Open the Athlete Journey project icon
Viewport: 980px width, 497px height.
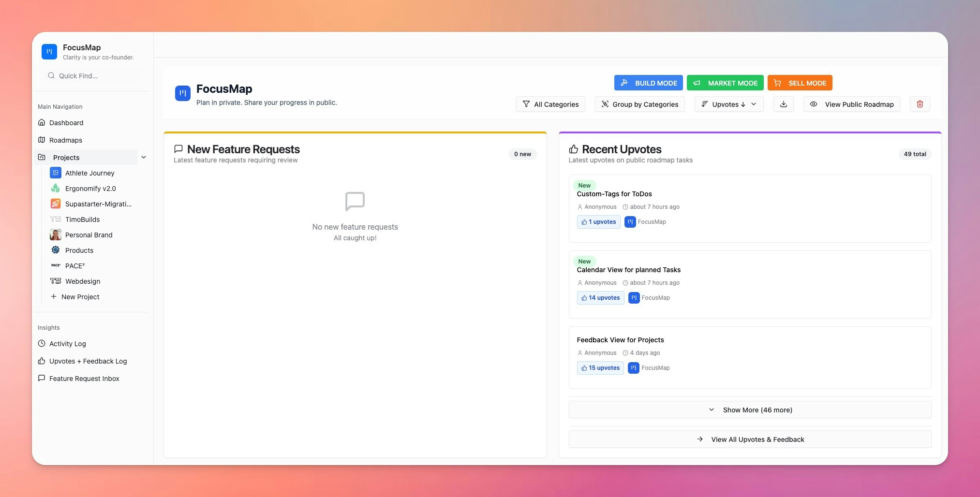pyautogui.click(x=56, y=173)
